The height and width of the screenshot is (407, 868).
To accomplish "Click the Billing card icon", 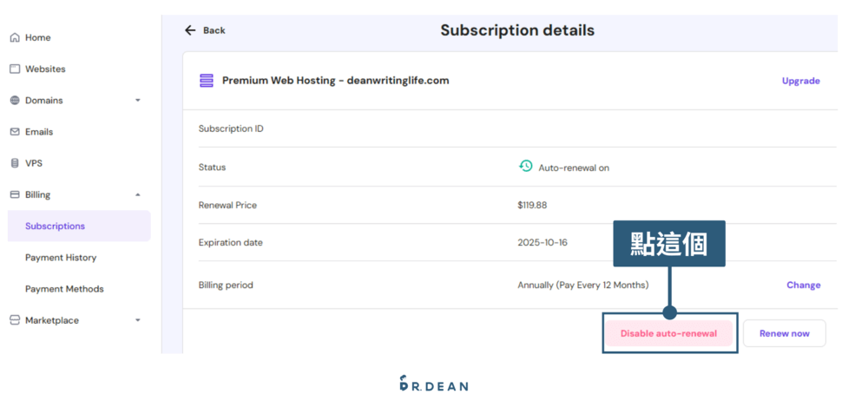I will [14, 195].
